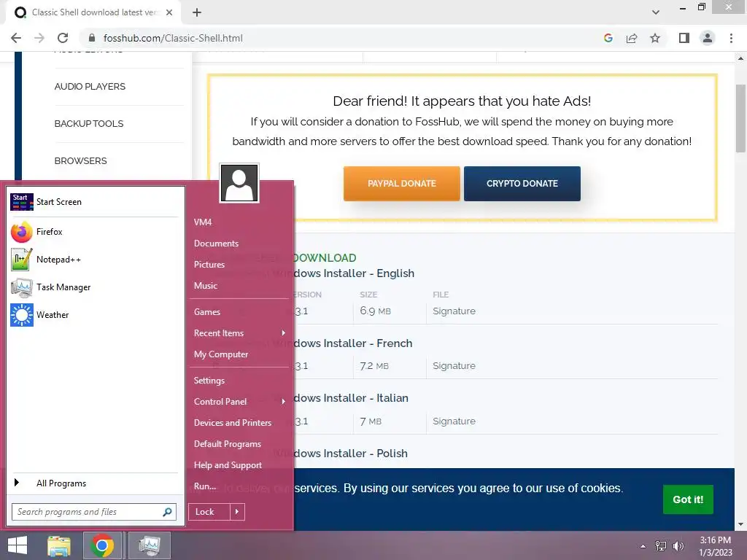Click PAYPAL DONATE button

pyautogui.click(x=402, y=183)
